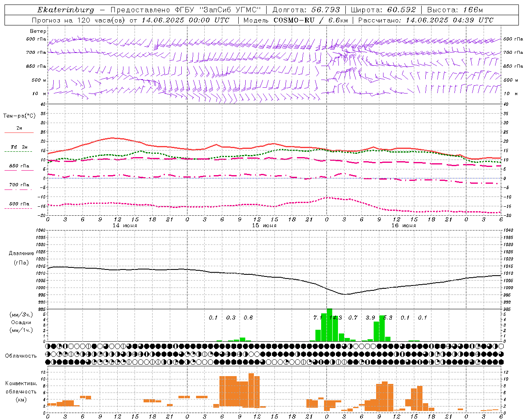Click the 14.3 precipitation amount
The height and width of the screenshot is (420, 525).
[336, 318]
